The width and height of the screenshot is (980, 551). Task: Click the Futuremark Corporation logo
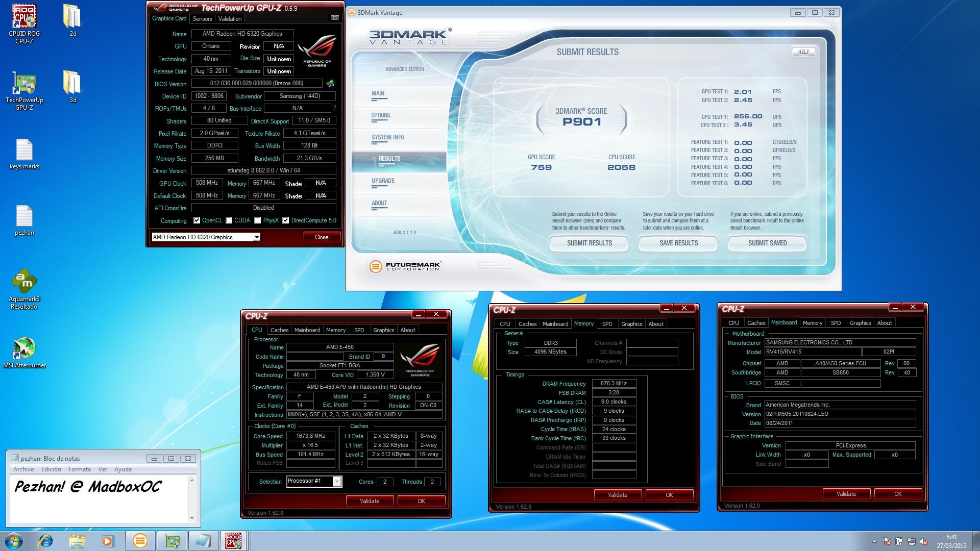pos(405,266)
